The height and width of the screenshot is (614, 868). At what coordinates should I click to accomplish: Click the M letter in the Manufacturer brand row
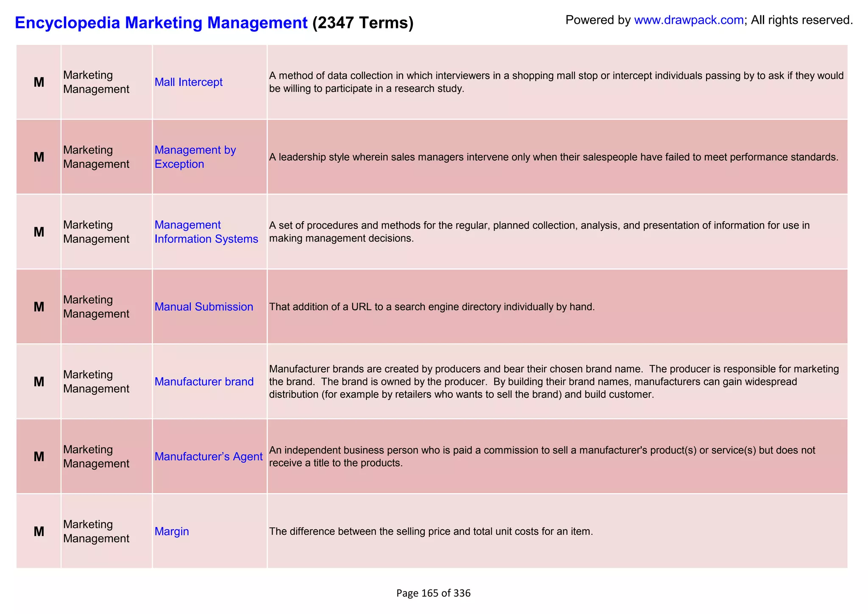(39, 382)
